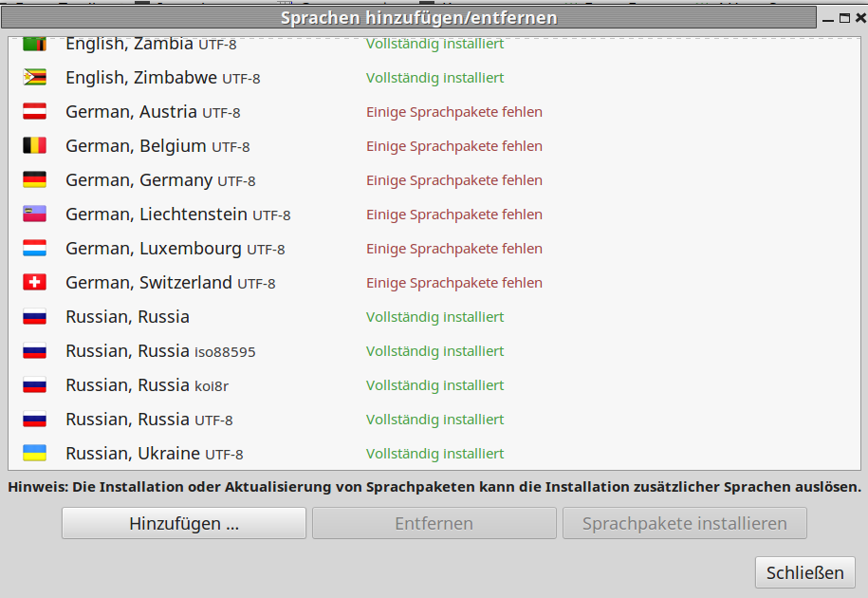Click status text for German, Switzerland
868x598 pixels.
point(453,283)
